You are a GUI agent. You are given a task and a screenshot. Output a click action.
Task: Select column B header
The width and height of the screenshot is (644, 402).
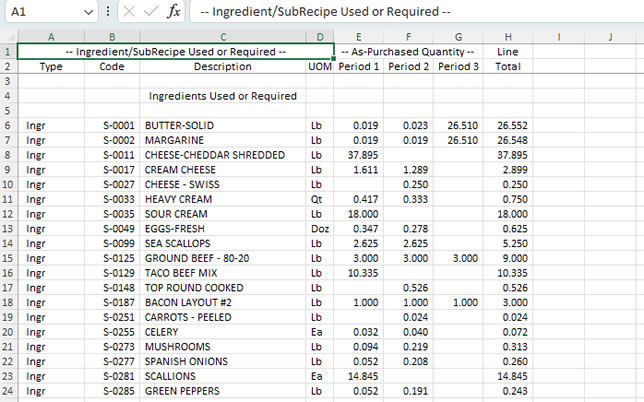112,37
